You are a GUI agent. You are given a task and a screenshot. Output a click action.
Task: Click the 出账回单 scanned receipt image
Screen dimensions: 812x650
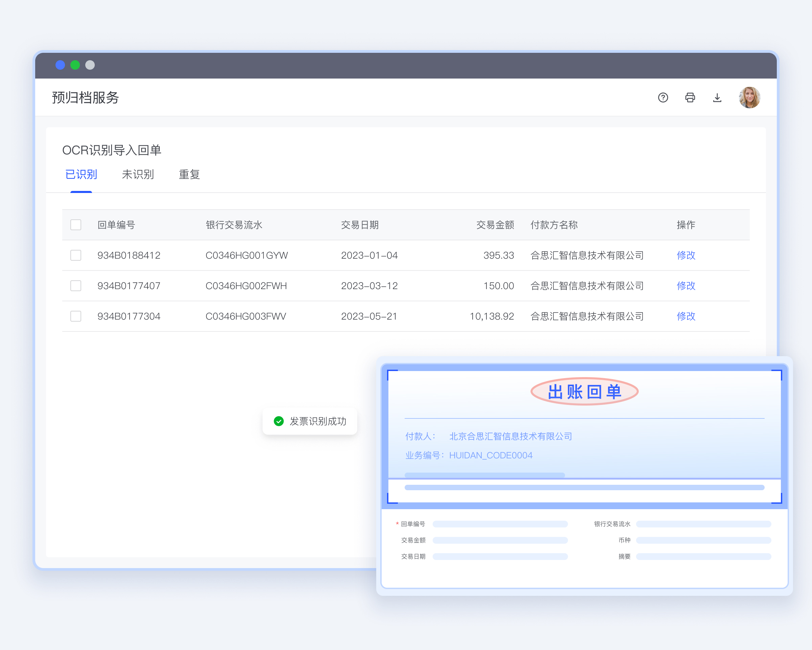[x=584, y=436]
